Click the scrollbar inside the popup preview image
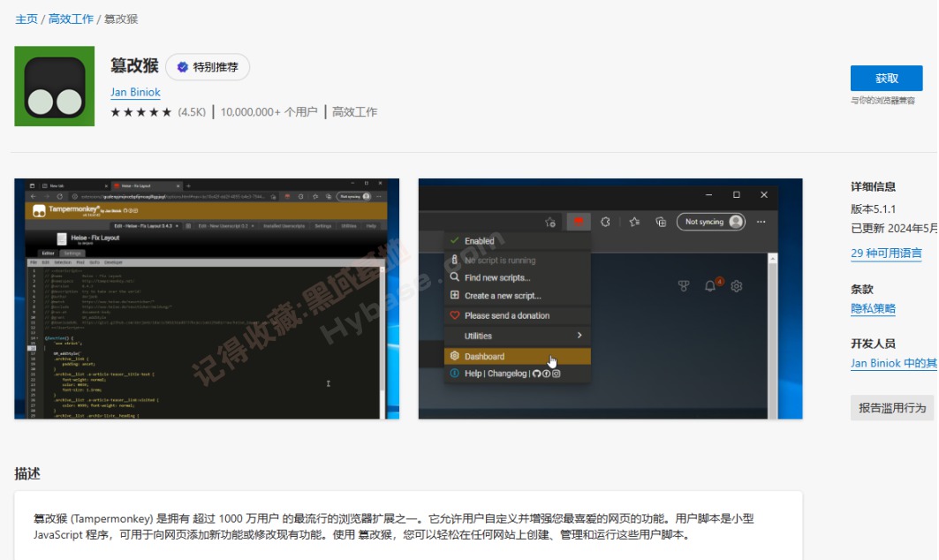The width and height of the screenshot is (939, 560). coord(773,336)
